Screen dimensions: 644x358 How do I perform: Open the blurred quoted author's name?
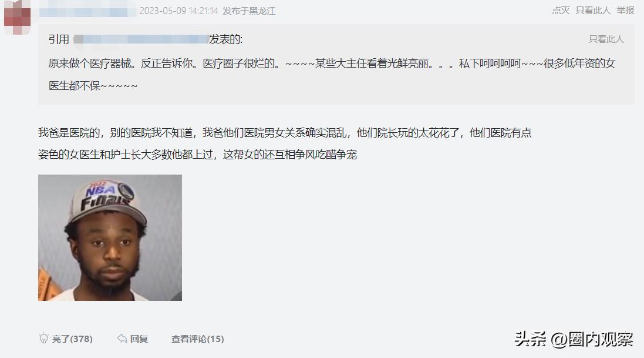(141, 39)
